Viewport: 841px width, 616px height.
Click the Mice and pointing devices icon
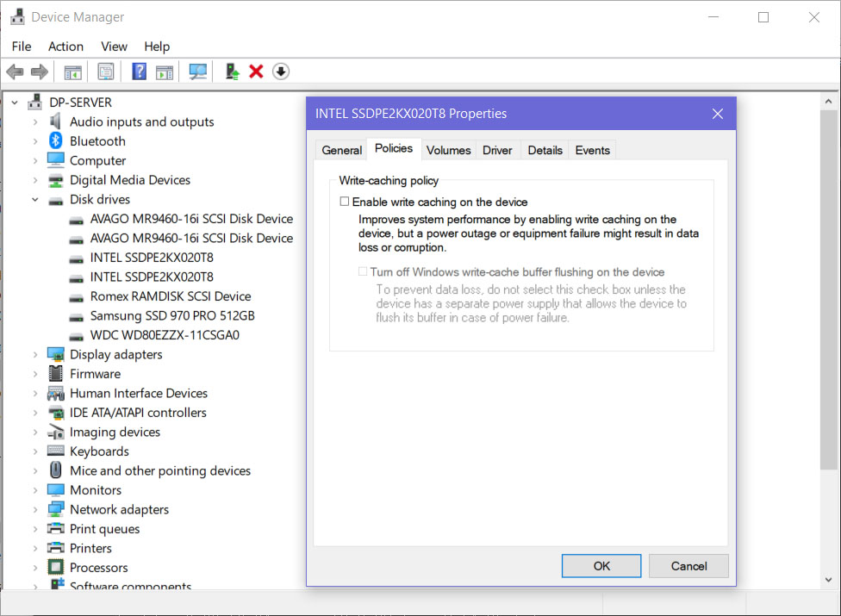click(x=56, y=470)
